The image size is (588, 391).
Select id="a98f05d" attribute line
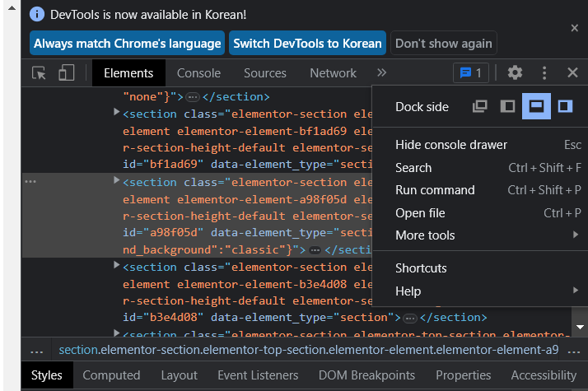click(163, 232)
